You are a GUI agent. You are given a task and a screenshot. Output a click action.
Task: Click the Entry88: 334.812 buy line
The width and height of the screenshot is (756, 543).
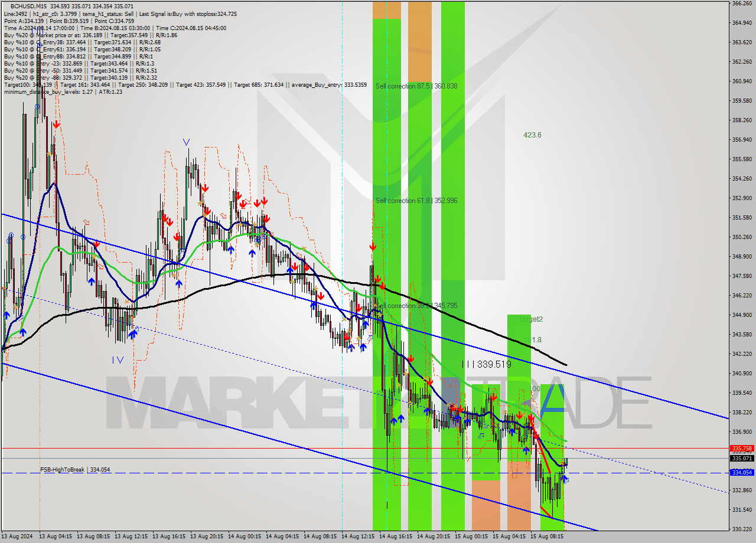coord(80,56)
